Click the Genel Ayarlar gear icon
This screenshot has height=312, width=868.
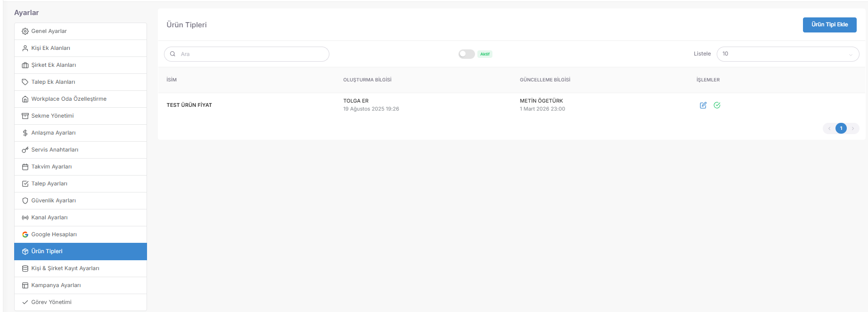(x=25, y=31)
